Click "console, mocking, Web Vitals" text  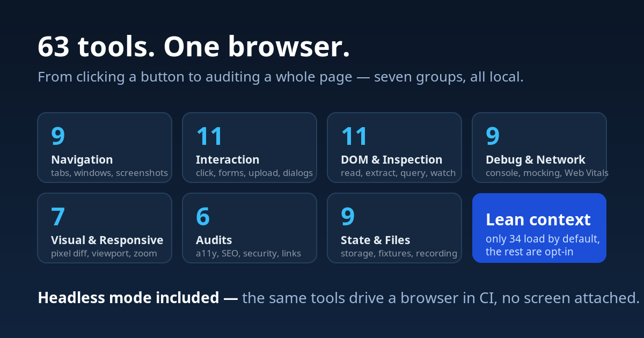coord(547,173)
